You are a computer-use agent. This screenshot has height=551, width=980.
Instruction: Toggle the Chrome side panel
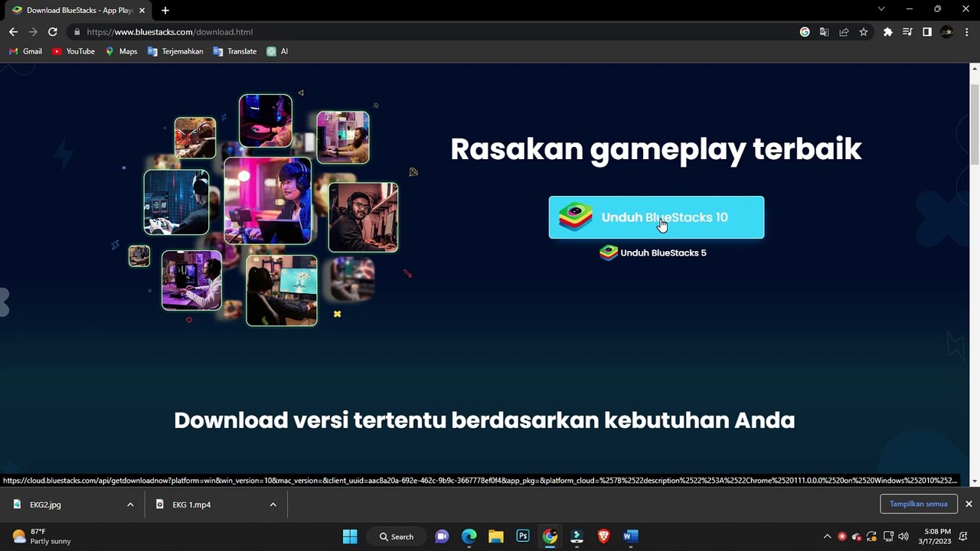pos(927,32)
